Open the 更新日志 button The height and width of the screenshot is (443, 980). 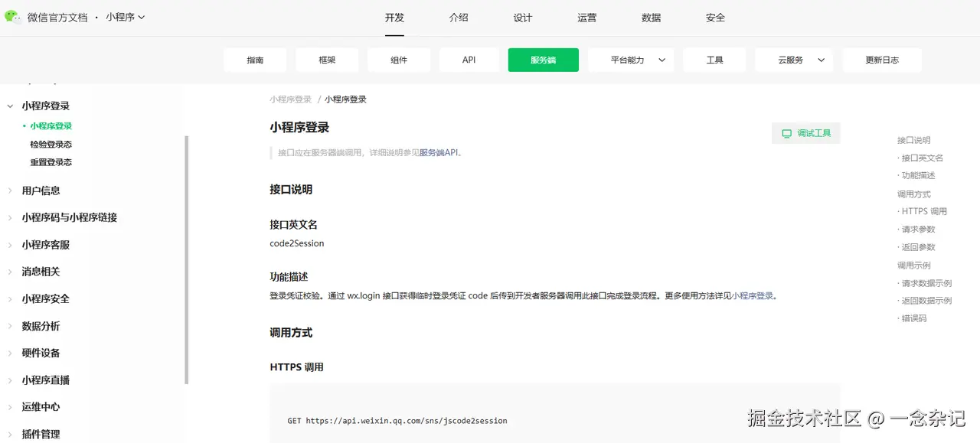(882, 60)
